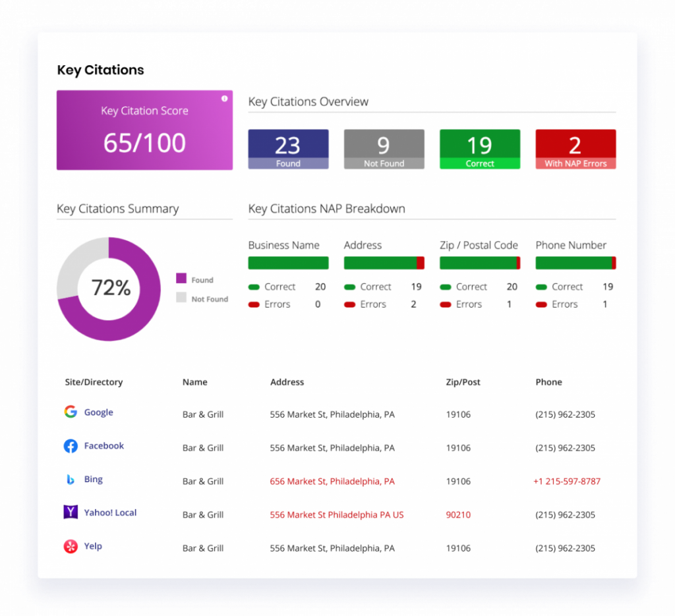This screenshot has height=616, width=675.
Task: Click the Business Name progress bar
Action: coord(289,263)
